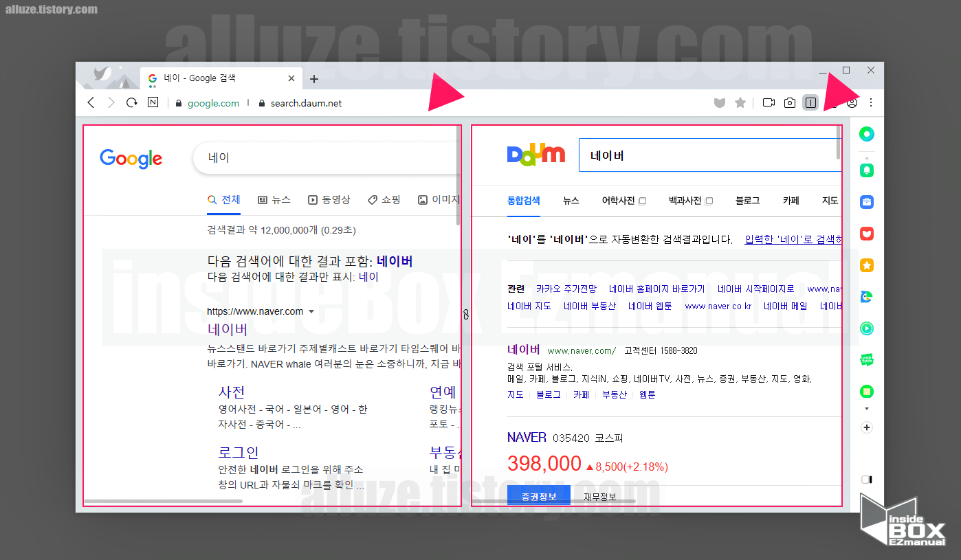
Task: Select Daum 어학사전 tab
Action: [619, 201]
